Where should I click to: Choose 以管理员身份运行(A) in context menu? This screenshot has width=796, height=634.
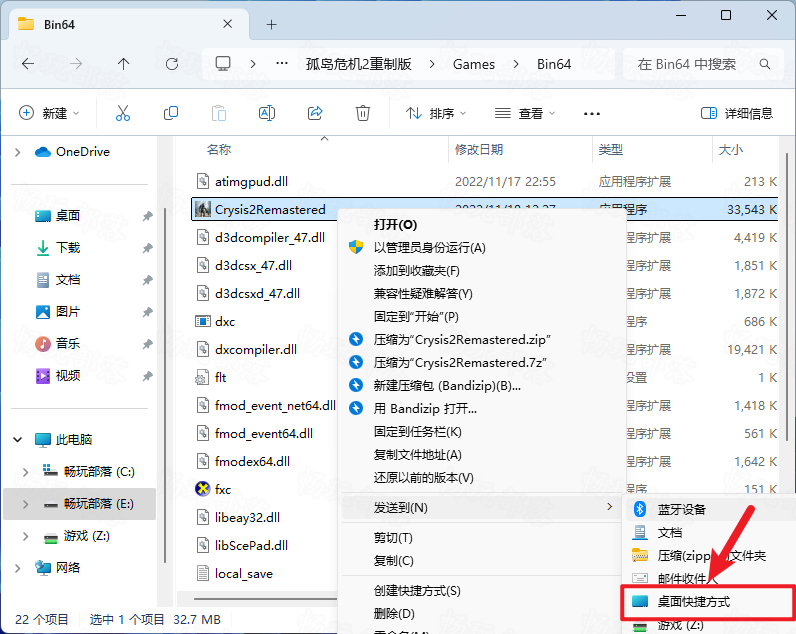pyautogui.click(x=429, y=247)
